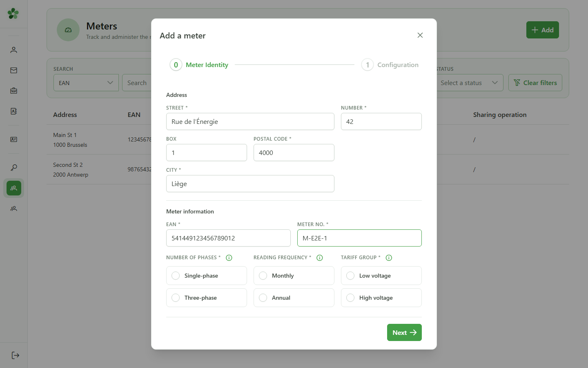Open the bottom people group sidebar icon
Image resolution: width=588 pixels, height=368 pixels.
[x=14, y=209]
